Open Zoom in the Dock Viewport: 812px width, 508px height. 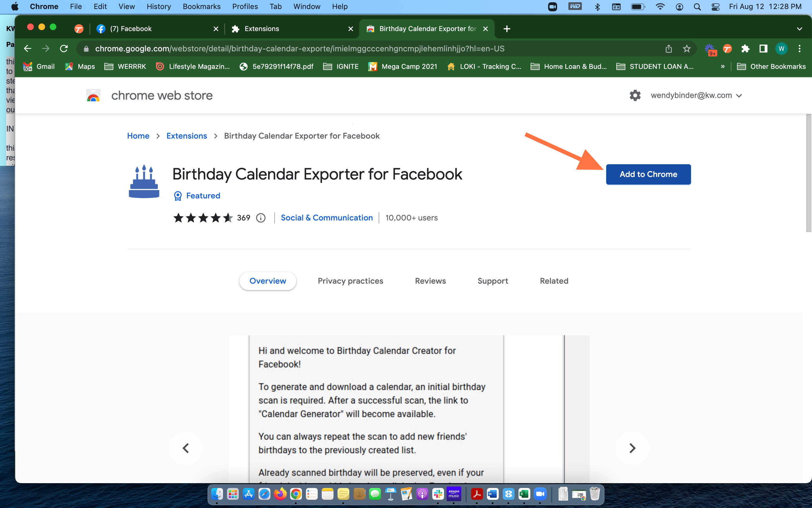click(540, 494)
